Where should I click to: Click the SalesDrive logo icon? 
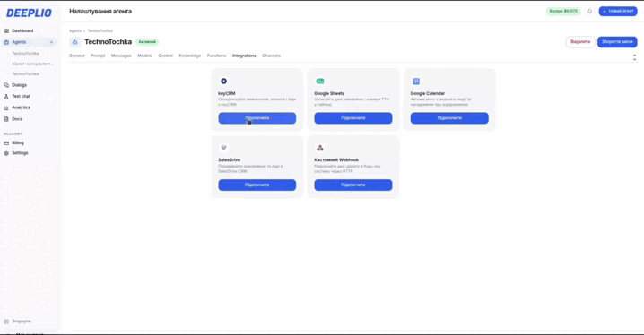tap(223, 148)
